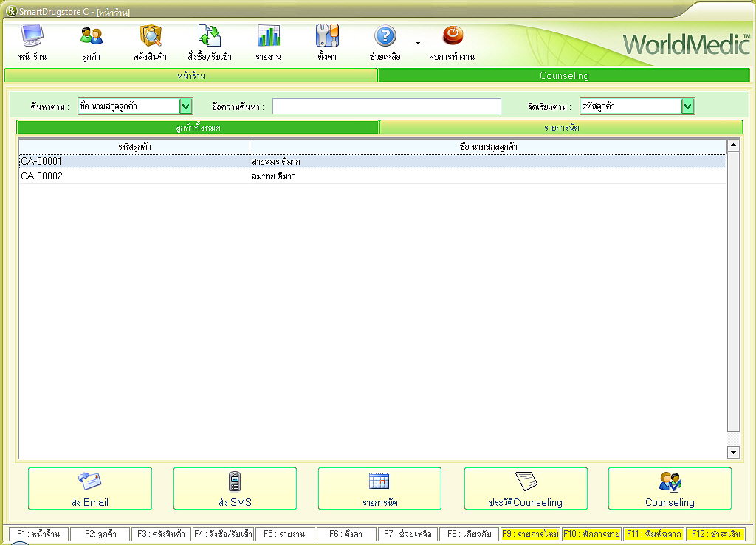Switch to the Counseling tab

(564, 75)
